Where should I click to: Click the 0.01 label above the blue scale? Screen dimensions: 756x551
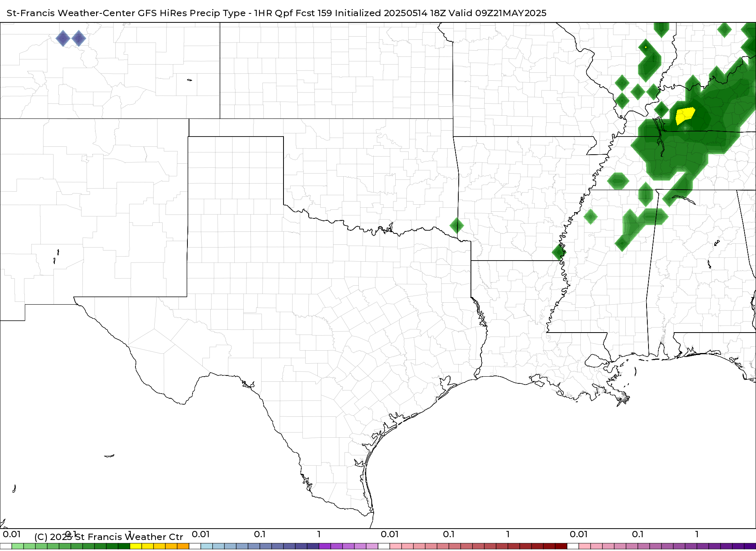pyautogui.click(x=201, y=534)
